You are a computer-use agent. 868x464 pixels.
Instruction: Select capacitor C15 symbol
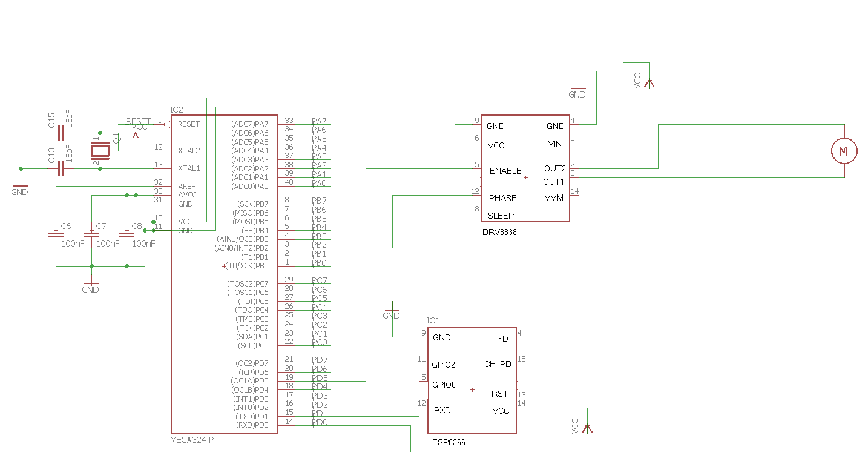click(x=59, y=133)
